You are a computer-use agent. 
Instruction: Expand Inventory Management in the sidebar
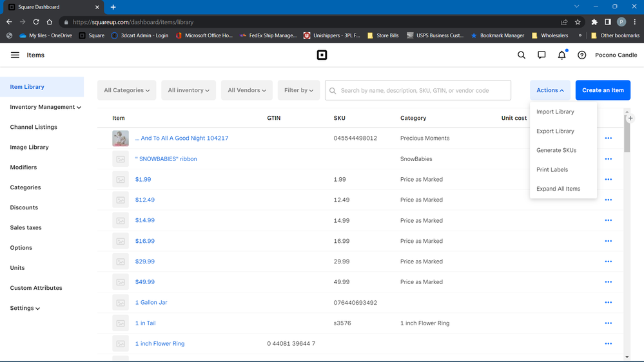[x=45, y=107]
